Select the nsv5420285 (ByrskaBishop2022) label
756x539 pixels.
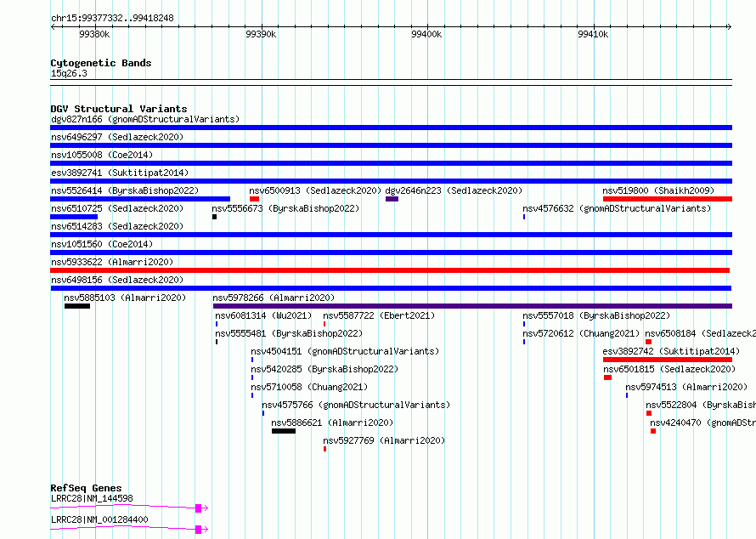324,369
